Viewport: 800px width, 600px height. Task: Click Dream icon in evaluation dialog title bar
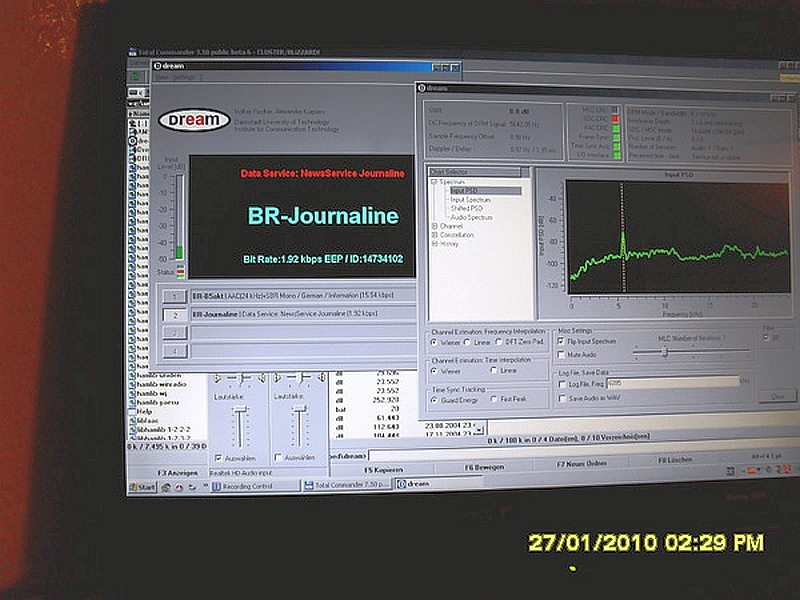click(x=421, y=88)
